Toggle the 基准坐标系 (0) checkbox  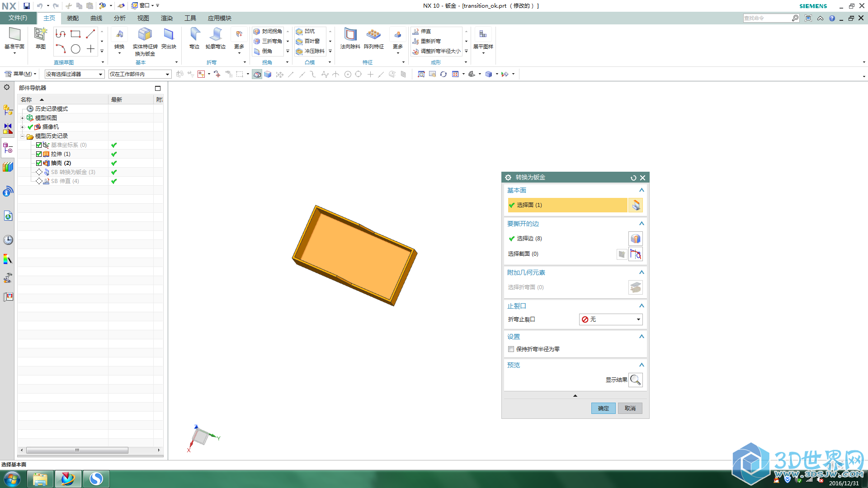39,145
